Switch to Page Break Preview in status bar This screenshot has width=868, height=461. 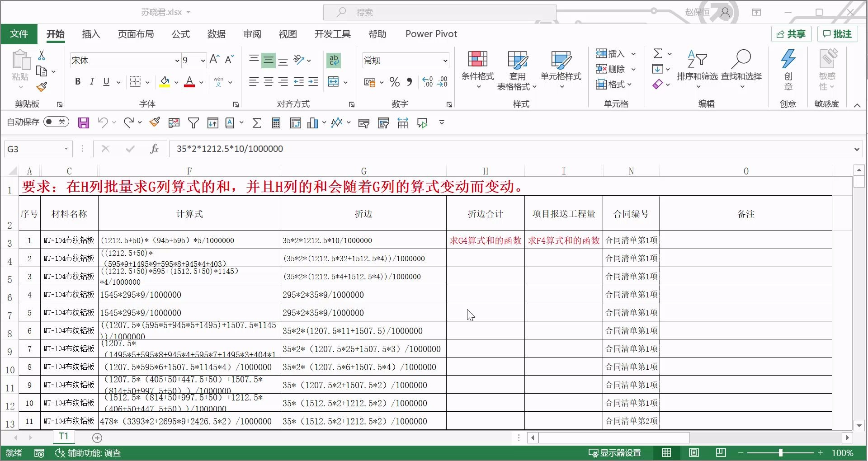(721, 452)
